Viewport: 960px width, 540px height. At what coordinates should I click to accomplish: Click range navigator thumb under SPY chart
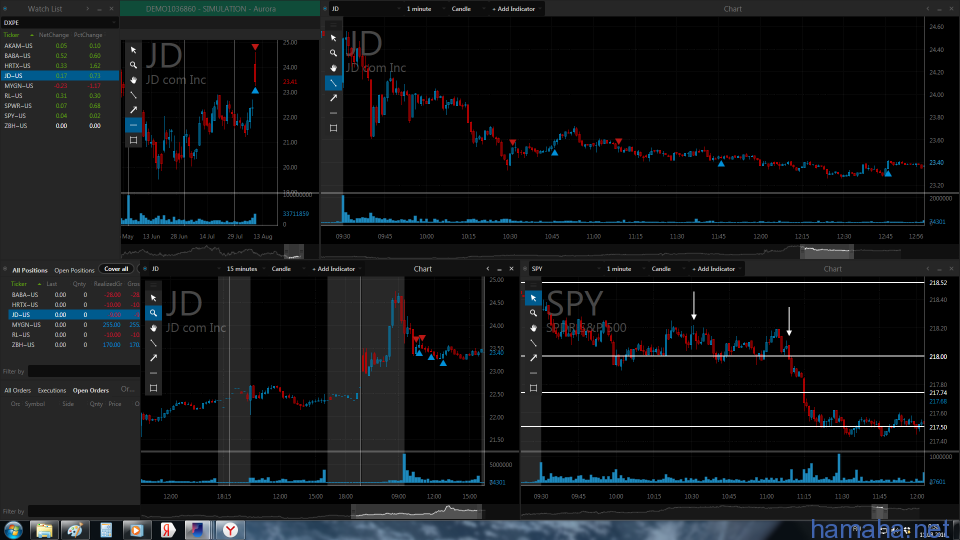coord(879,510)
